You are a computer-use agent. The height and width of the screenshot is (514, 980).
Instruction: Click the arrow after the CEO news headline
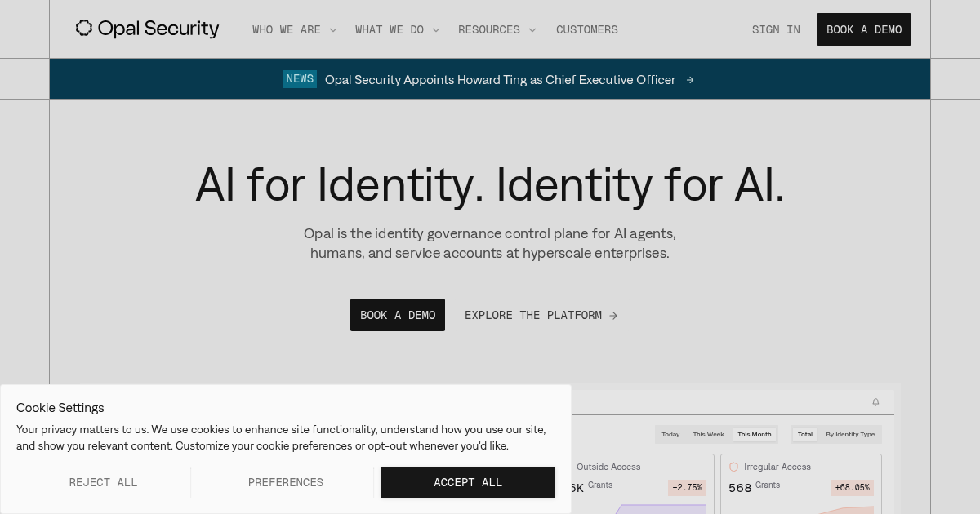tap(690, 80)
